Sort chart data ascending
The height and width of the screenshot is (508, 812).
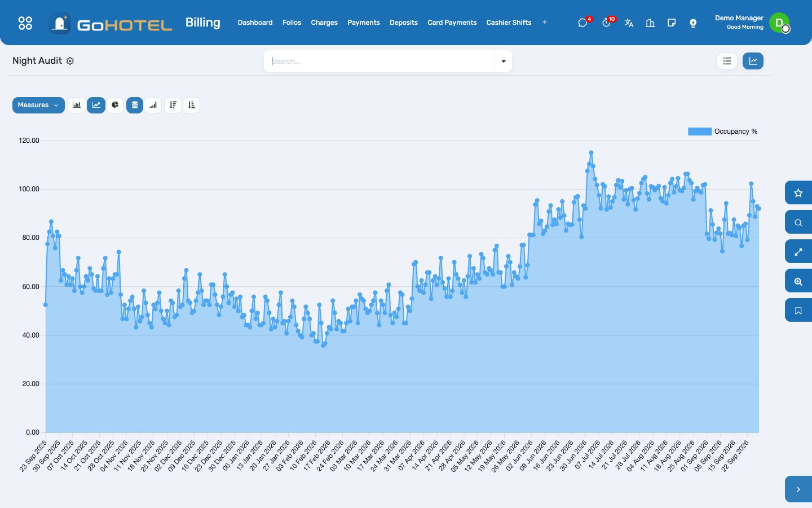192,105
